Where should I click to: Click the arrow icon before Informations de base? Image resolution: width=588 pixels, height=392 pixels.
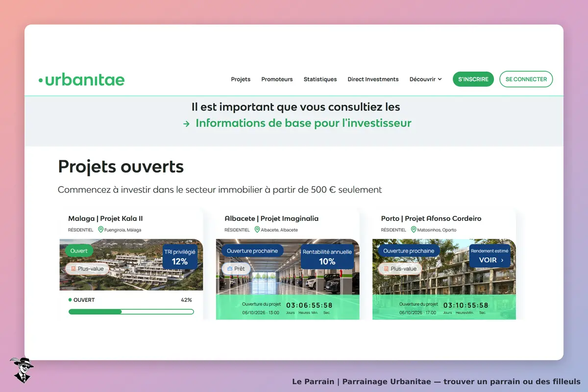click(x=186, y=124)
